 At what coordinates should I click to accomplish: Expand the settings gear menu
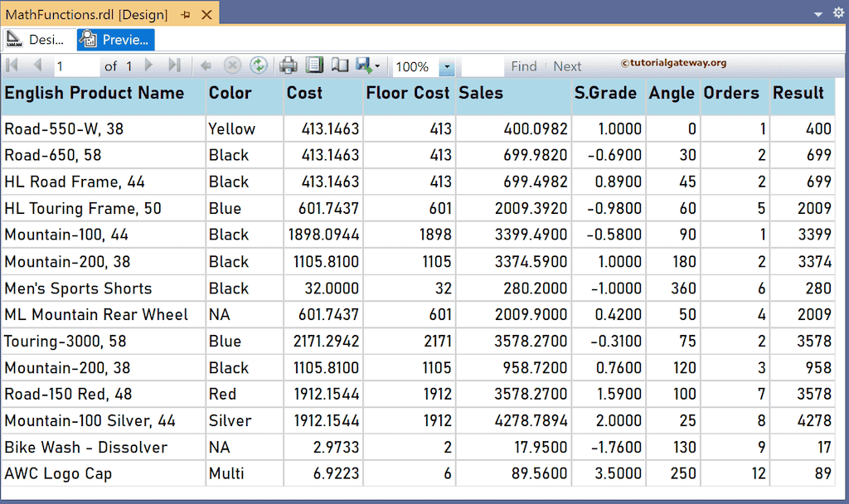click(x=837, y=12)
